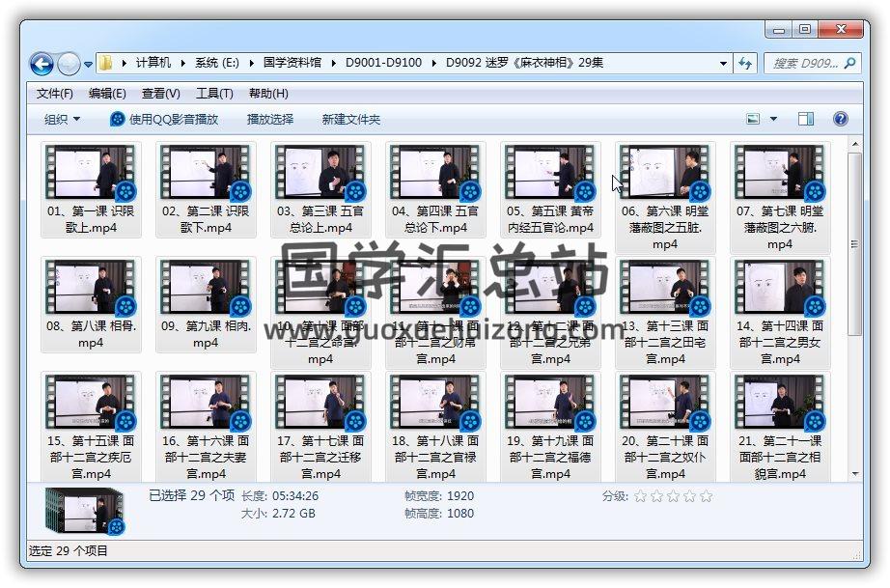Open the 组织 dropdown
Viewport: 890px width, 588px height.
[62, 119]
